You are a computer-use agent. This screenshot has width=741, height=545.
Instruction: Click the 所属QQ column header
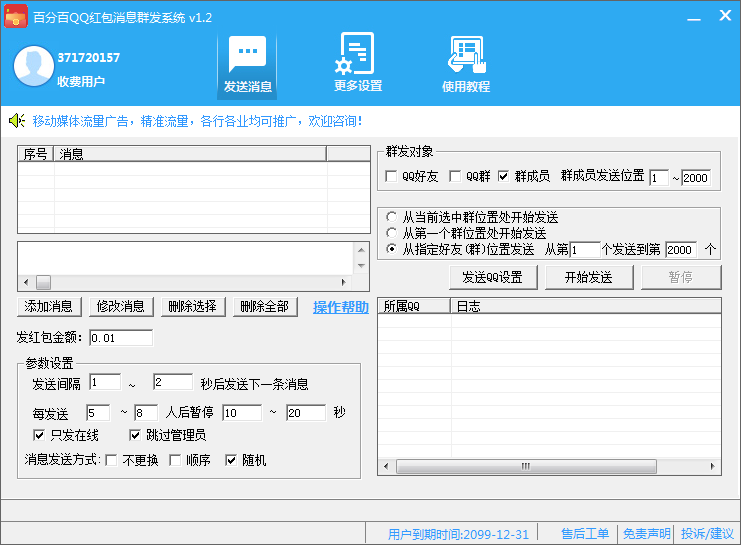(x=414, y=306)
